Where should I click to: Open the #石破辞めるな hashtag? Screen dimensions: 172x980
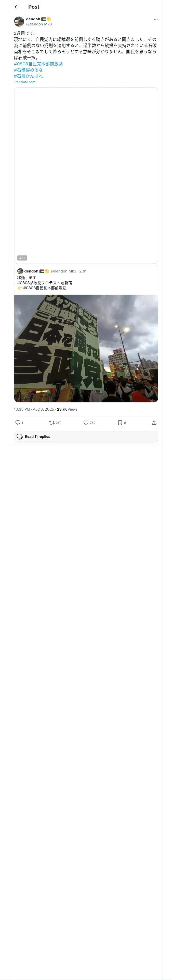click(x=28, y=70)
